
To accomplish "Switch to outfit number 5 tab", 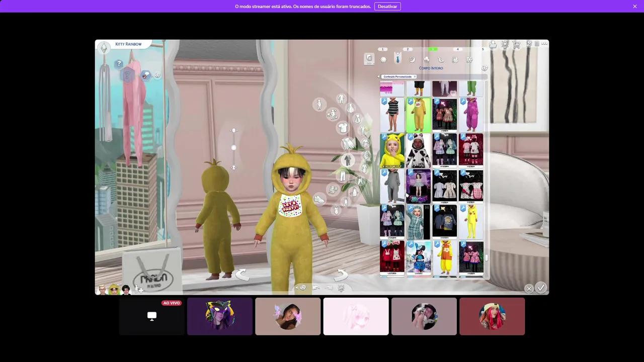I will [x=482, y=49].
